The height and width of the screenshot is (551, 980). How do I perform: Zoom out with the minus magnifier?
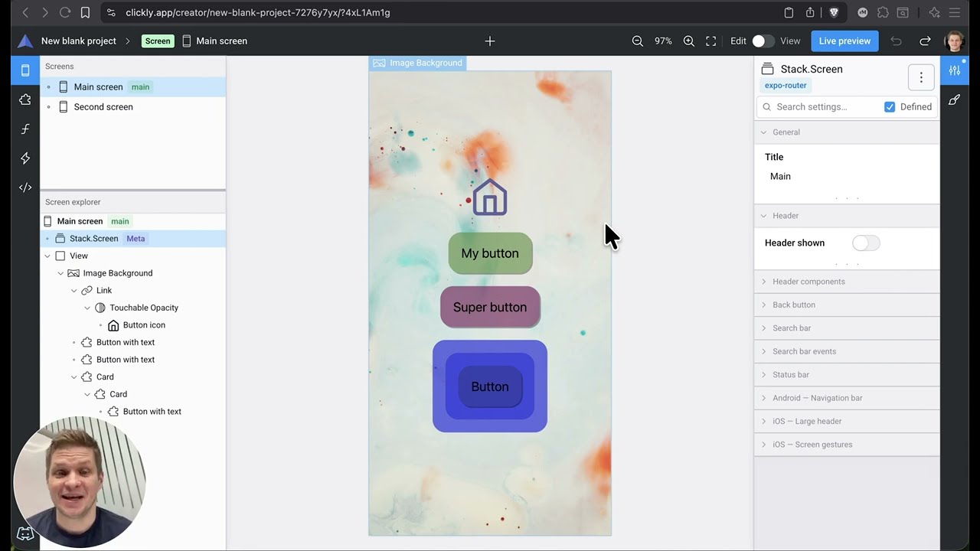point(637,41)
